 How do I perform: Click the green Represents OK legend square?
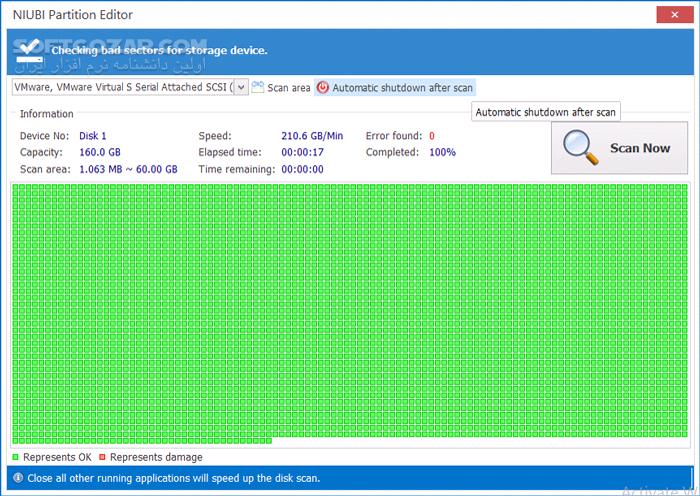point(16,457)
